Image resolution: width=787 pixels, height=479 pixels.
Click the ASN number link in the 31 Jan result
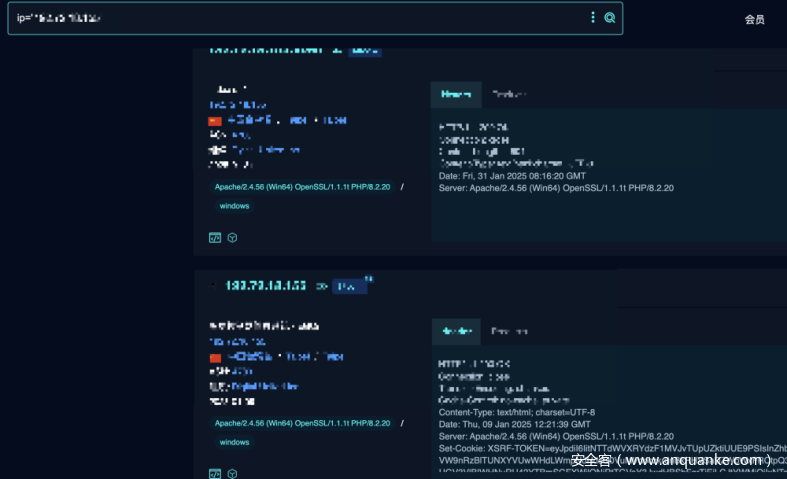(x=241, y=135)
